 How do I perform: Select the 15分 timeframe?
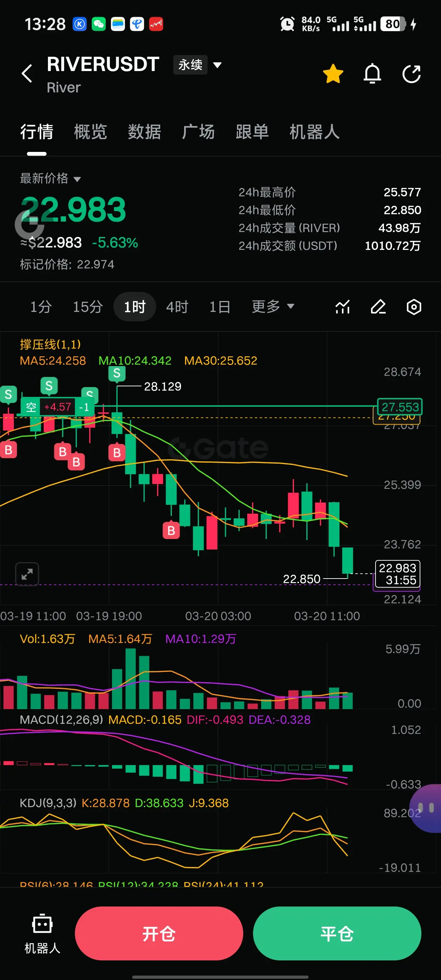coord(88,307)
